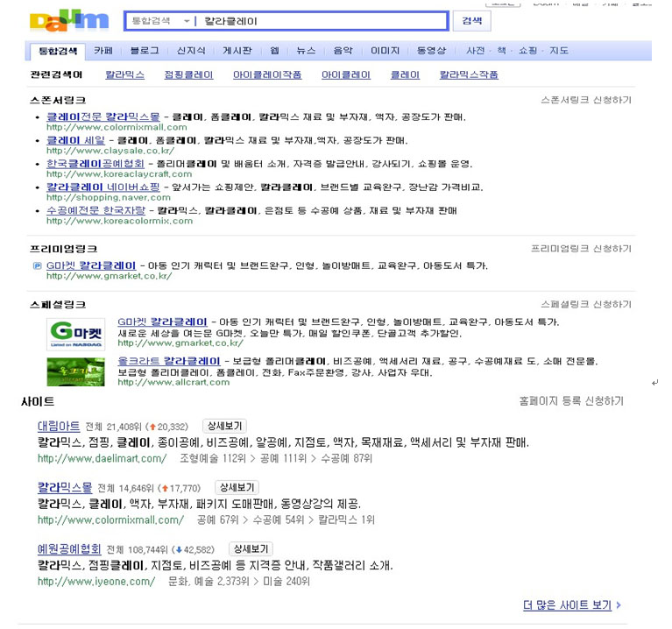Open premium link G마켓 칼라클레이

coord(91,265)
